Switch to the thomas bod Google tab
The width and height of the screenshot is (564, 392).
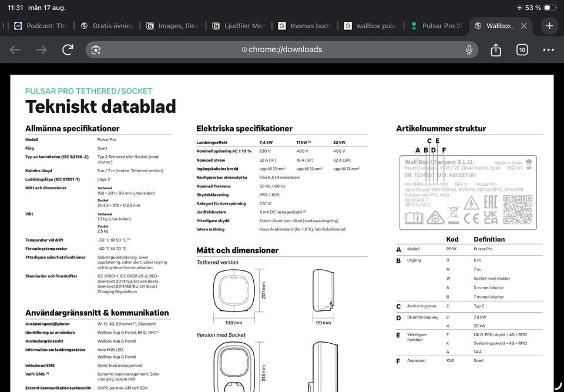click(305, 26)
